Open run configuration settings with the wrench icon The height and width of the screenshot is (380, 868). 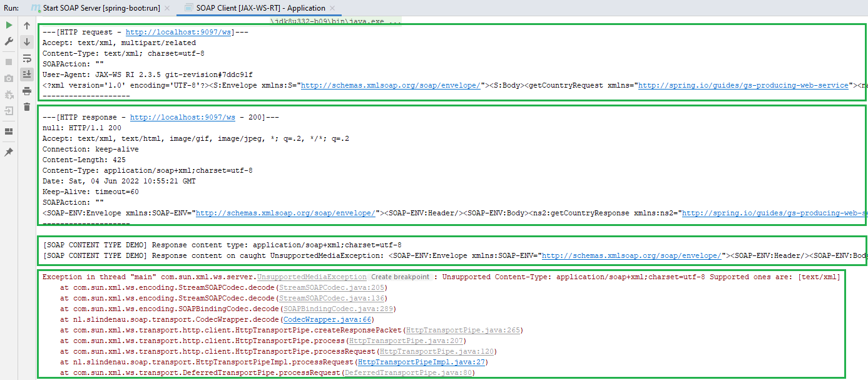coord(9,41)
